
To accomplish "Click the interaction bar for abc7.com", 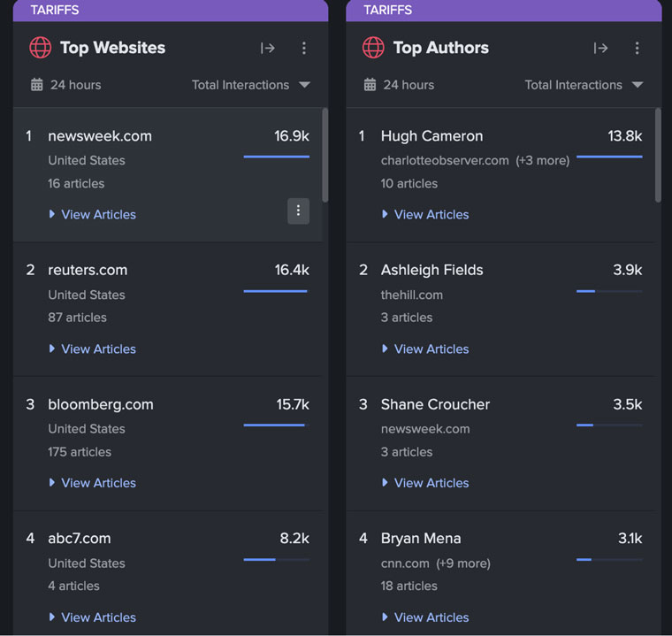I will [277, 559].
